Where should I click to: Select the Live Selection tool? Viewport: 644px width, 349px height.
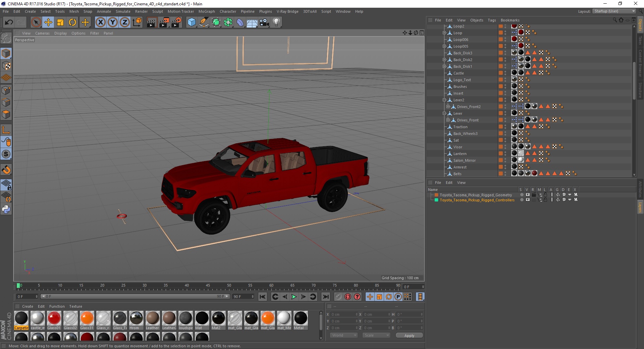(x=36, y=22)
